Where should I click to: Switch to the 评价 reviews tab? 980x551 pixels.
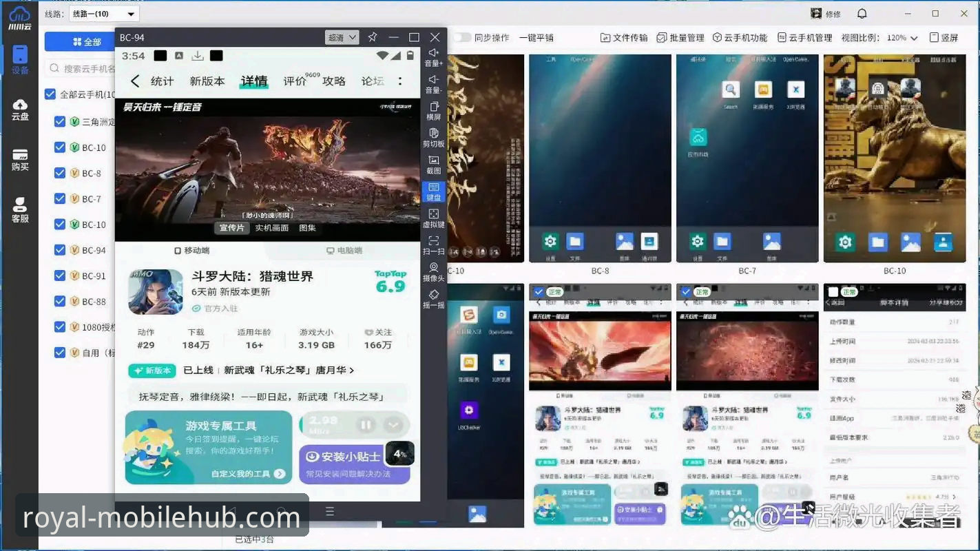pyautogui.click(x=295, y=81)
